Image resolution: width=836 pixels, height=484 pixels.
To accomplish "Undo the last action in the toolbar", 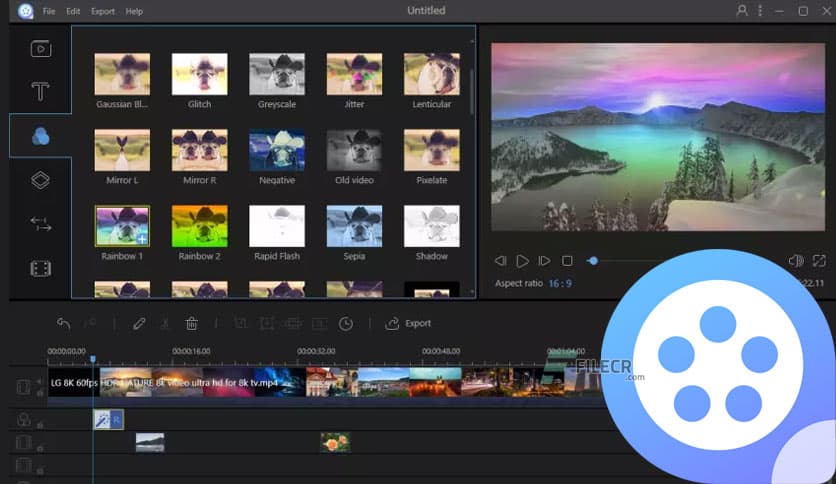I will click(63, 323).
